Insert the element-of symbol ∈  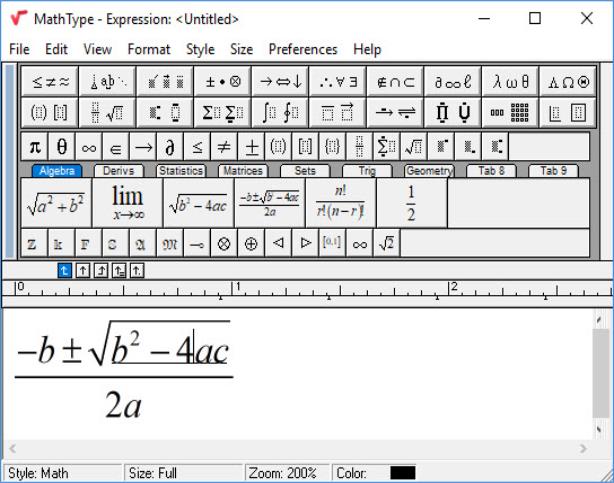(116, 147)
